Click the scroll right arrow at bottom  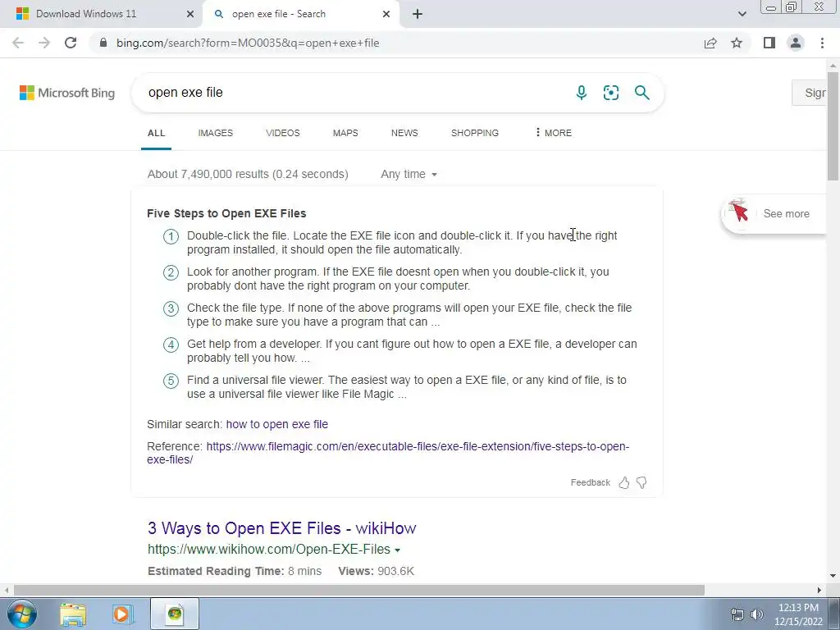[819, 590]
